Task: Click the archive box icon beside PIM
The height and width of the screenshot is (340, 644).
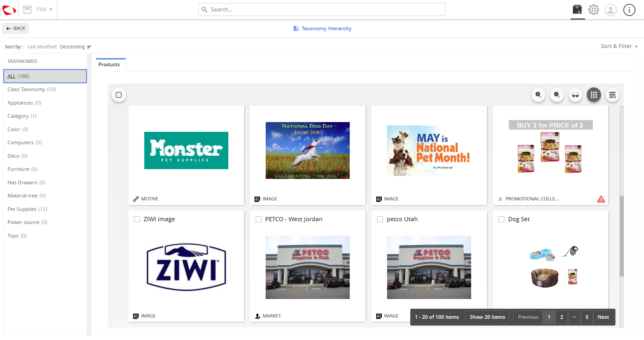Action: click(x=27, y=10)
